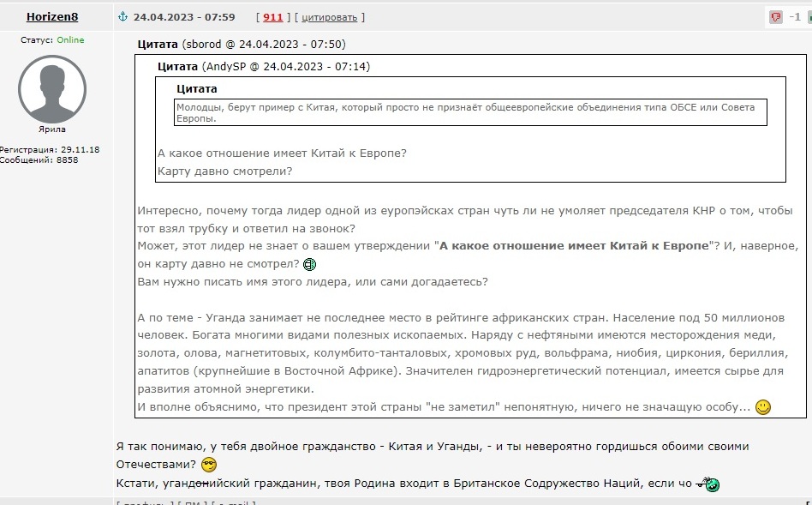Open Horizen8 user profile link
The width and height of the screenshot is (812, 505).
(x=52, y=16)
